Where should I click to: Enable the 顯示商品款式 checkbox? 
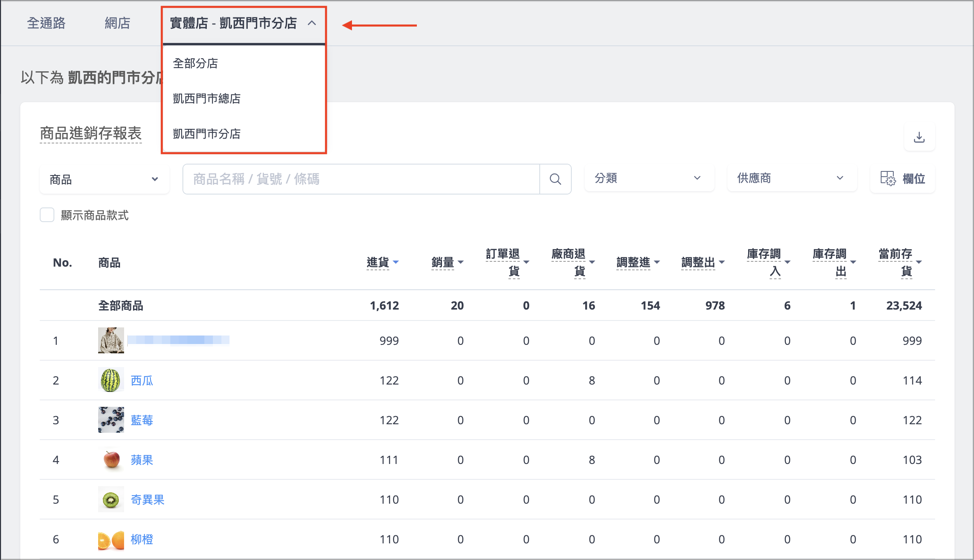coord(47,215)
